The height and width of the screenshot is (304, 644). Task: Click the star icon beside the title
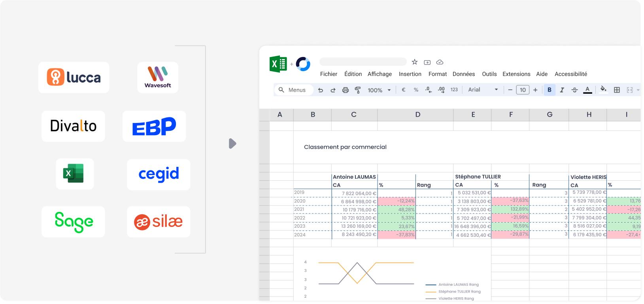click(415, 62)
